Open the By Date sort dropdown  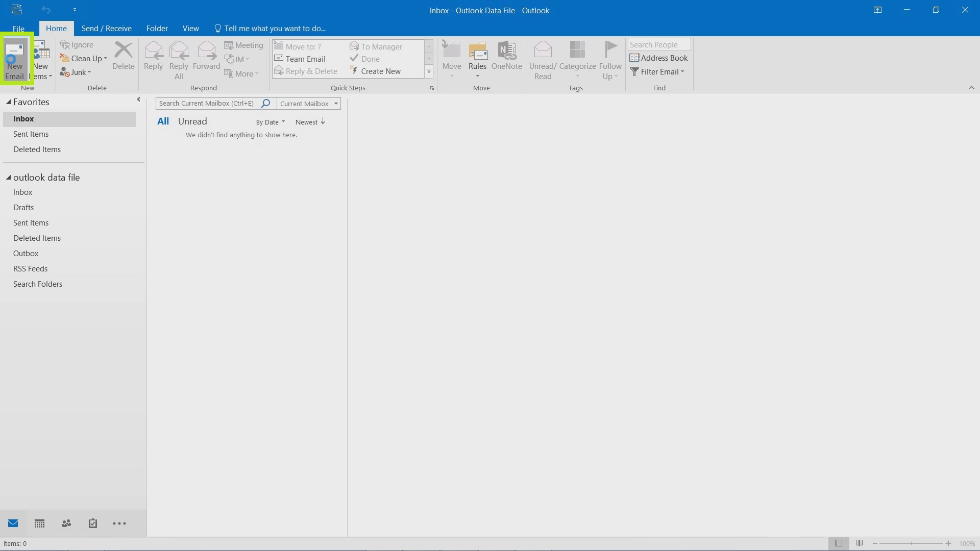(270, 122)
